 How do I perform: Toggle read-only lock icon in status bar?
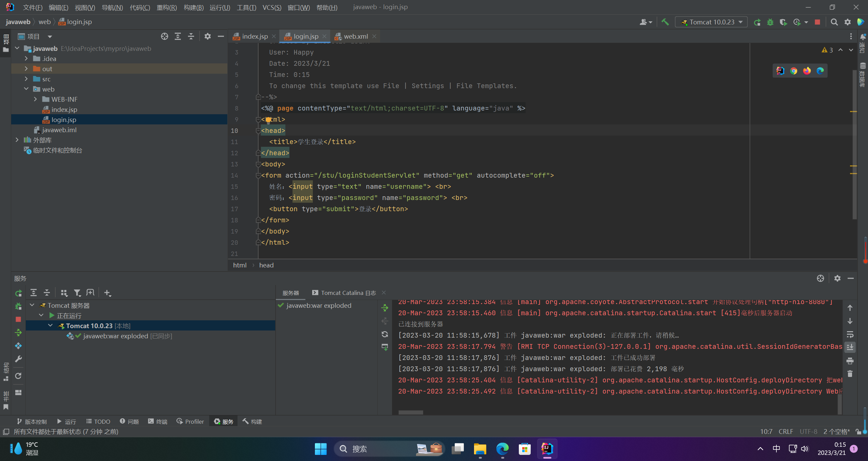(858, 432)
